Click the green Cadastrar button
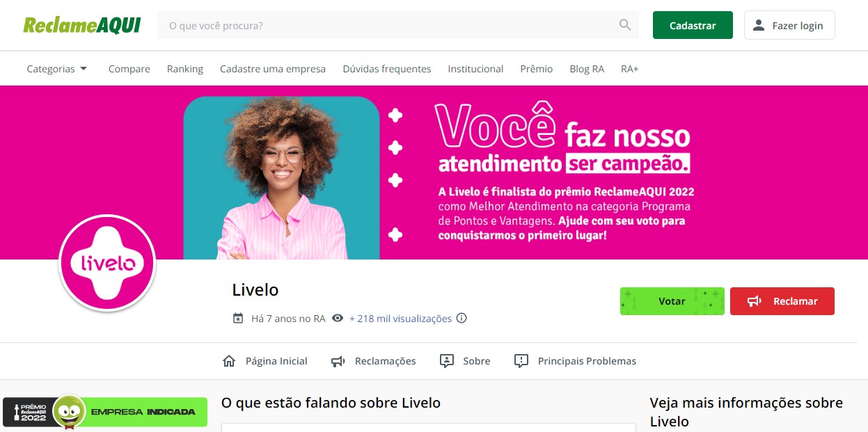868x432 pixels. click(x=693, y=25)
